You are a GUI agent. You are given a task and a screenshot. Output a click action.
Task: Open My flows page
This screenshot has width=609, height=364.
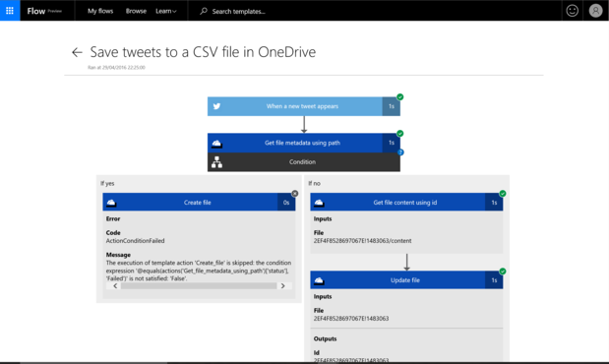coord(100,11)
